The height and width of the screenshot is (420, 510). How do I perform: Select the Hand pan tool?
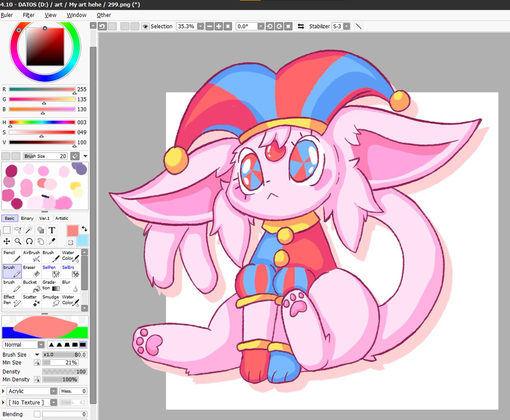point(40,241)
